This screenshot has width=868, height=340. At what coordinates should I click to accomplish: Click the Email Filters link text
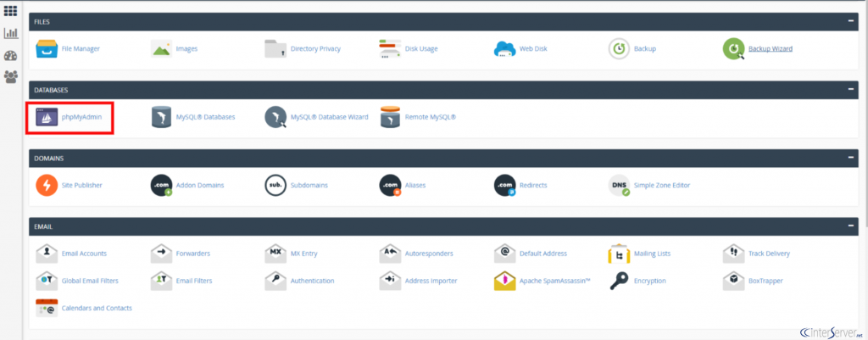coord(194,281)
